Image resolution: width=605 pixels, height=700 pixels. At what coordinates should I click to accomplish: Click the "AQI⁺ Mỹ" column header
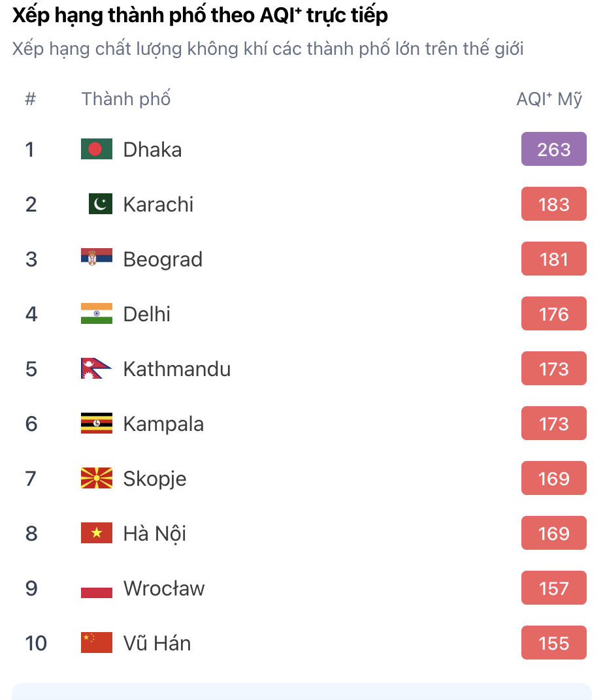point(549,99)
